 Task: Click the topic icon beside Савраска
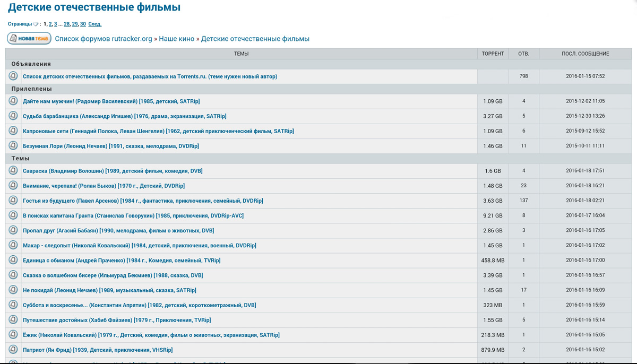click(x=13, y=171)
